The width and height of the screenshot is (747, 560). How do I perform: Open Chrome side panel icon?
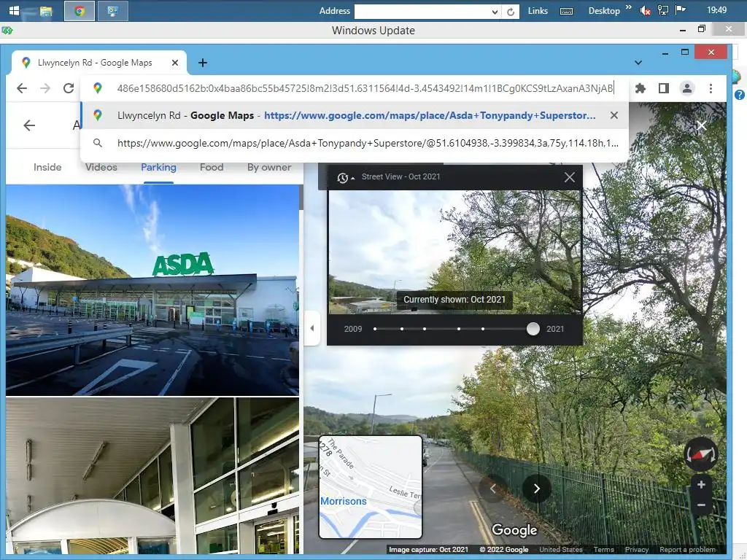coord(664,88)
